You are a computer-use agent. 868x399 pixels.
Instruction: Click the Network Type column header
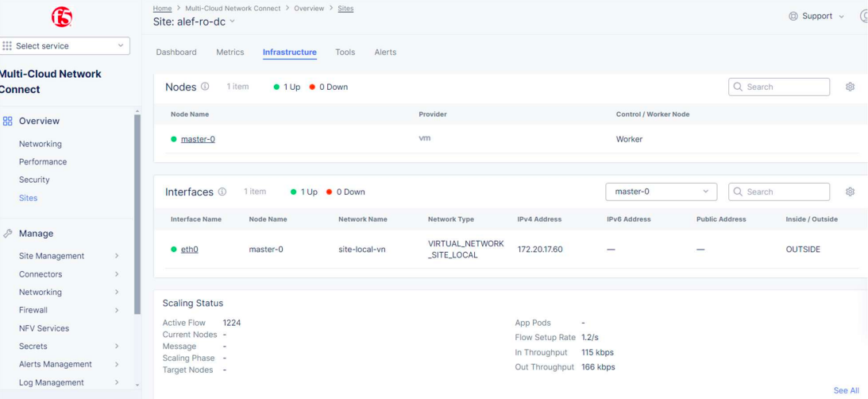[x=450, y=219]
